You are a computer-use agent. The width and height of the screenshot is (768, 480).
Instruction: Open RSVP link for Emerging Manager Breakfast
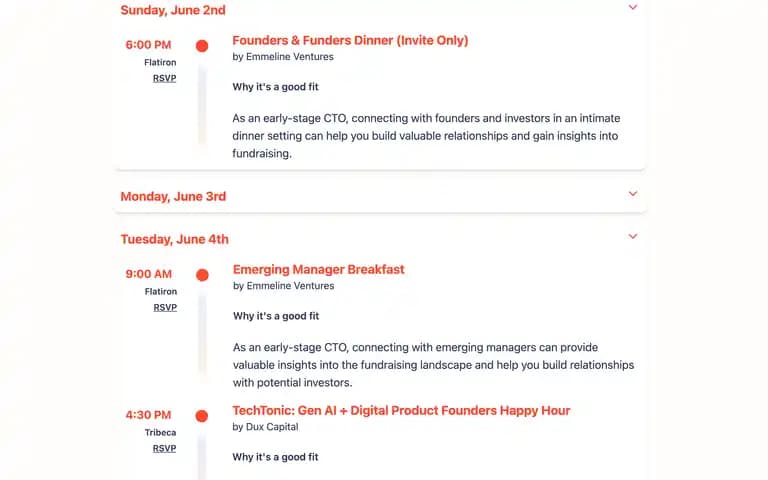click(x=165, y=308)
